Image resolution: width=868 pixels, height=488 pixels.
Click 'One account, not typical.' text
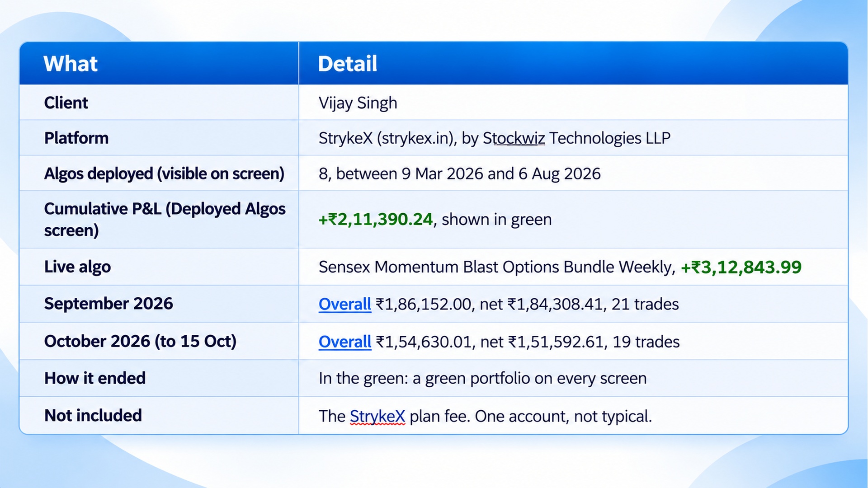[563, 416]
